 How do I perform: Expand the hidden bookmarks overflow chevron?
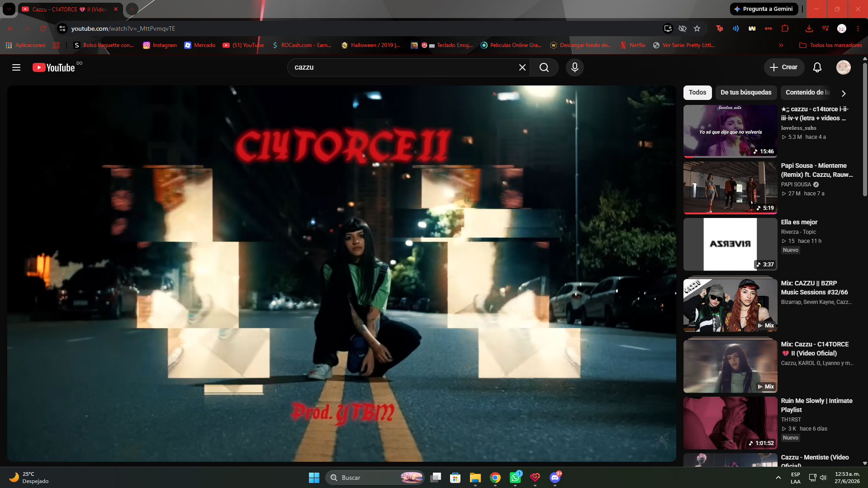781,45
